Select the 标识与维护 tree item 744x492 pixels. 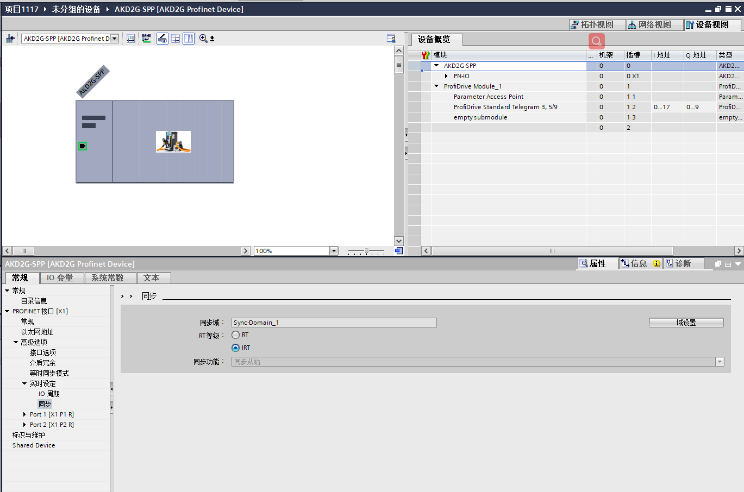pos(28,435)
